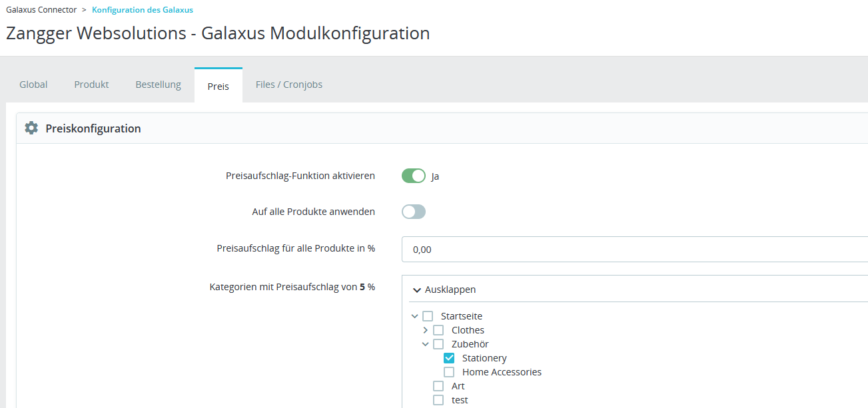The width and height of the screenshot is (868, 408).
Task: Open the Bestellung tab
Action: point(158,85)
